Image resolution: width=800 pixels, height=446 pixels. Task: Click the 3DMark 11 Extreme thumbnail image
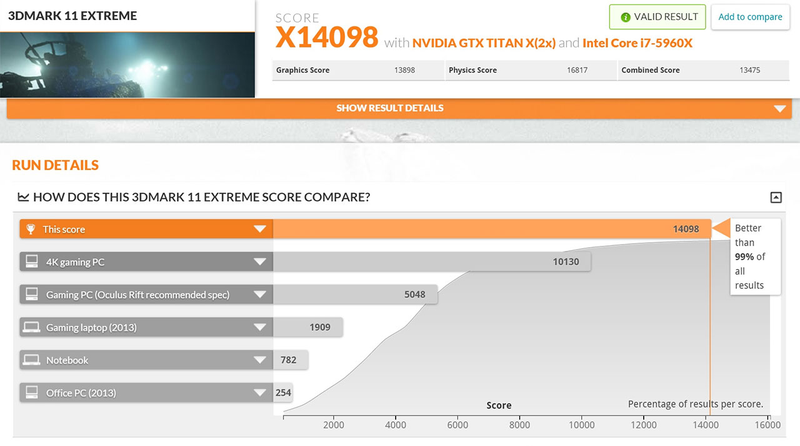(128, 65)
